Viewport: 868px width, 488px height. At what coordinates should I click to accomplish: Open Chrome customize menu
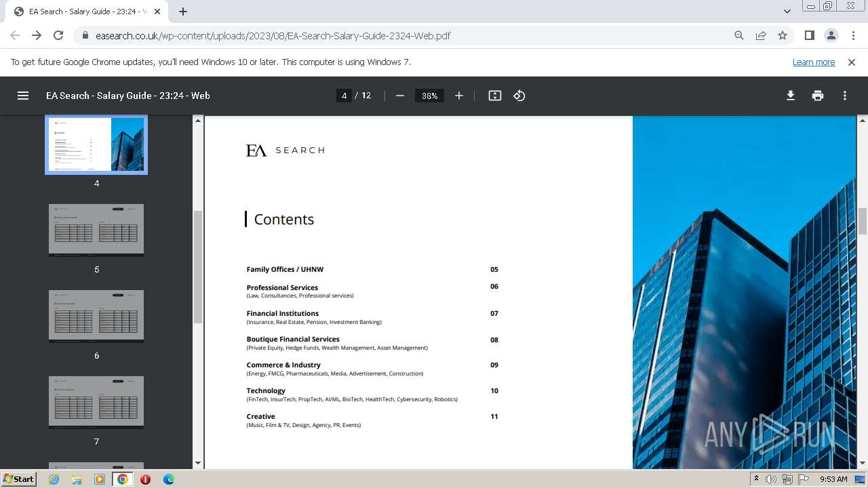(853, 35)
